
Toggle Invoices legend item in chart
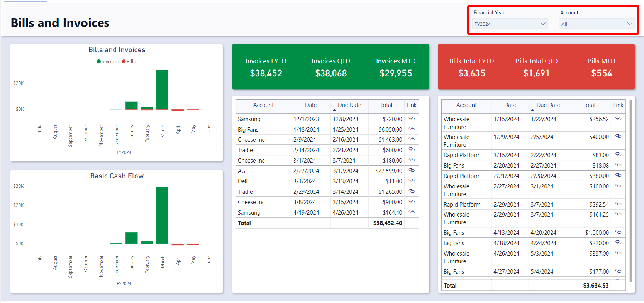coord(108,61)
